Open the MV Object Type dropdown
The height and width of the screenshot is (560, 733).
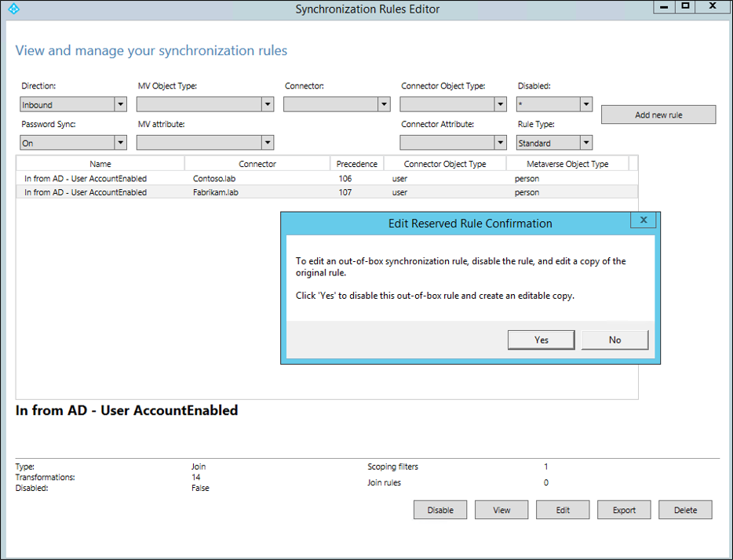click(x=267, y=104)
